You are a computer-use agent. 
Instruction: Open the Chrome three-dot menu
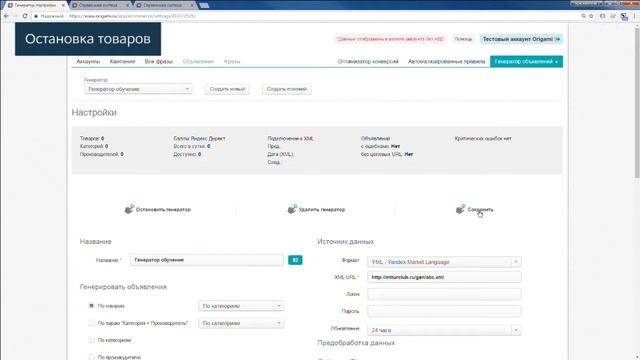634,16
